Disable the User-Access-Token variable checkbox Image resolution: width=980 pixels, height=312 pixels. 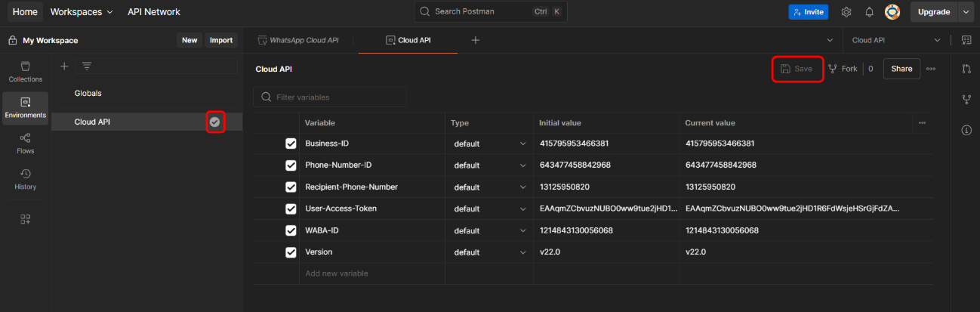291,209
